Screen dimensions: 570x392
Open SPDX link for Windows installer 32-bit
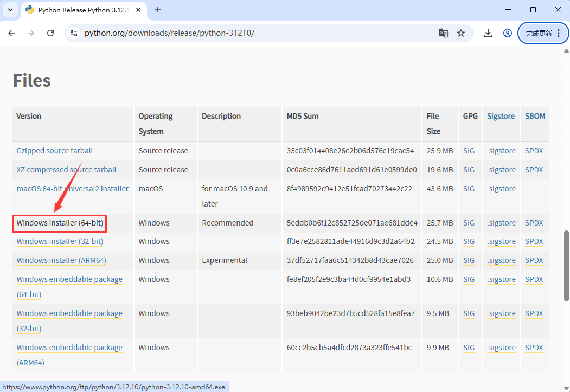tap(534, 241)
